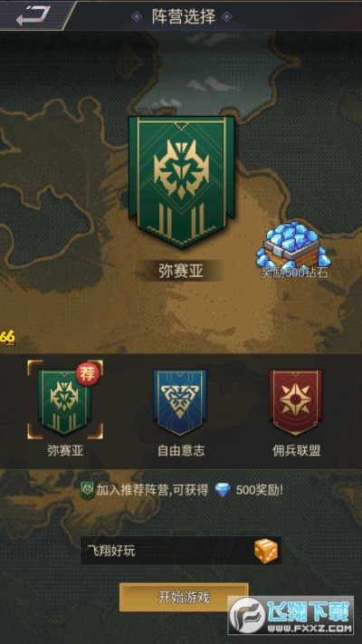This screenshot has height=644, width=362.
Task: Choose the 弥赛亚 name label in faction row
Action: (x=65, y=450)
